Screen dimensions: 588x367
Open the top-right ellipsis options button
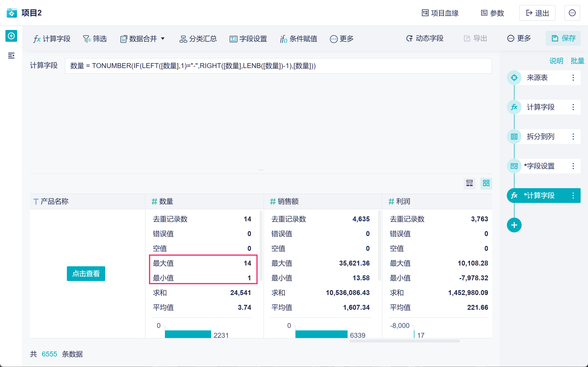572,13
